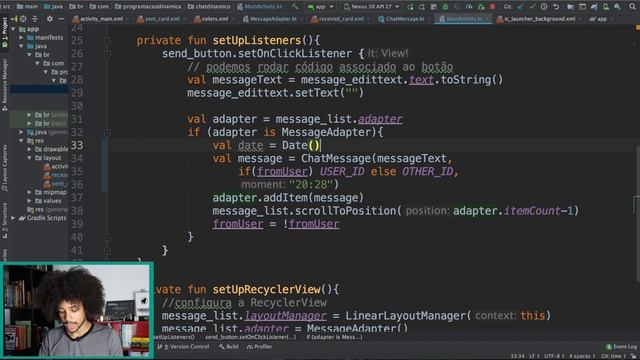Expand the Gradle Scripts node arrow
This screenshot has width=640, height=360.
(x=14, y=218)
